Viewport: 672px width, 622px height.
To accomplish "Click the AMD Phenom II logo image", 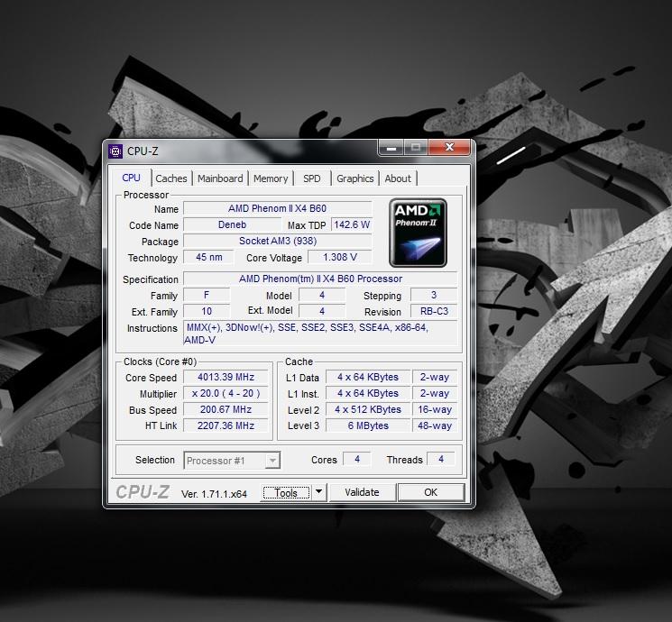I will (418, 233).
